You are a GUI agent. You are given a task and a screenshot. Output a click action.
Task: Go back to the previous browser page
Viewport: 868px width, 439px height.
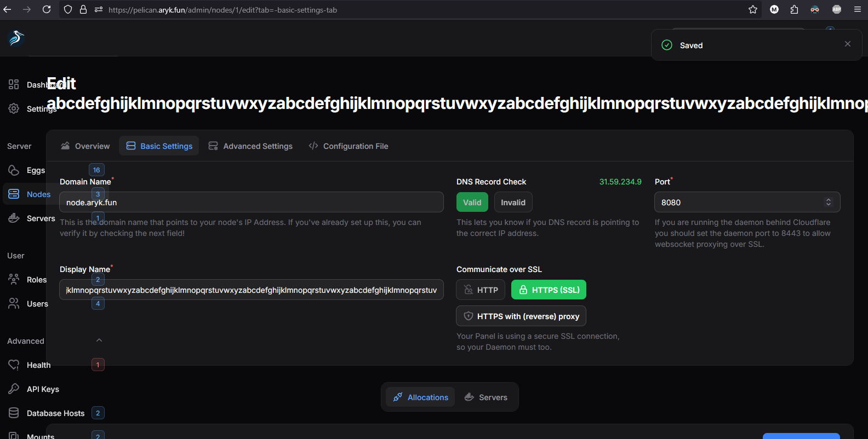[7, 9]
